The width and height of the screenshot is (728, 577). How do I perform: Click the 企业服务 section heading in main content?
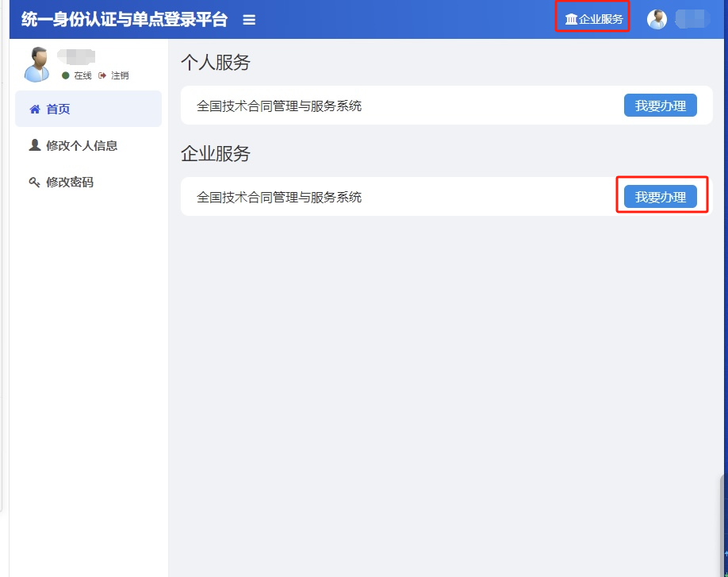click(215, 154)
